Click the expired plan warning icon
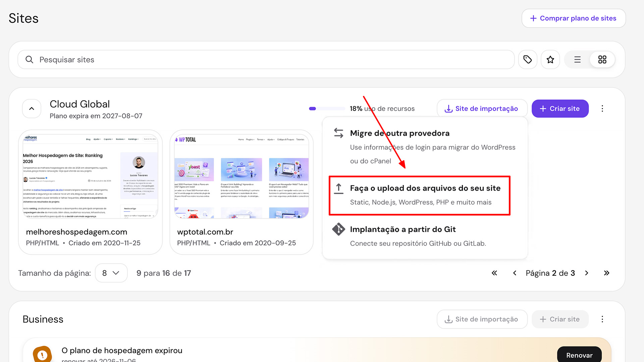The image size is (644, 362). [x=42, y=355]
